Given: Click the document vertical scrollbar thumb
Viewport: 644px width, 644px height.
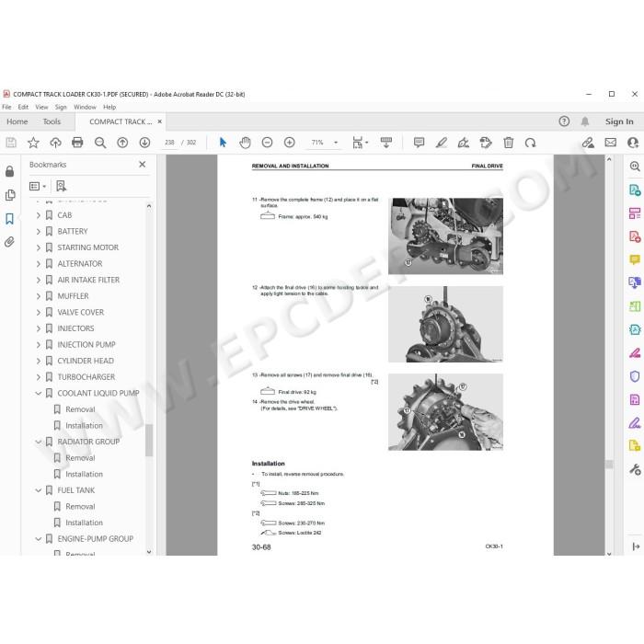Looking at the screenshot, I should click(609, 464).
